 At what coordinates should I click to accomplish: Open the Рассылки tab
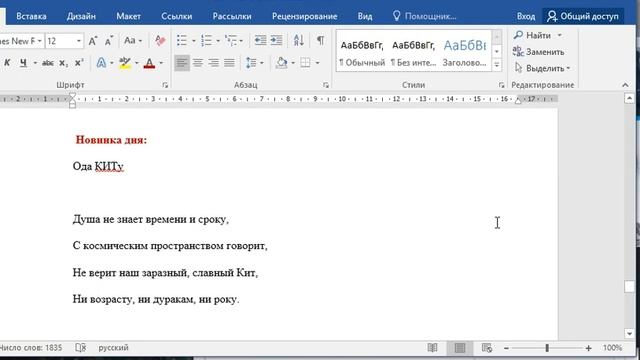click(232, 16)
